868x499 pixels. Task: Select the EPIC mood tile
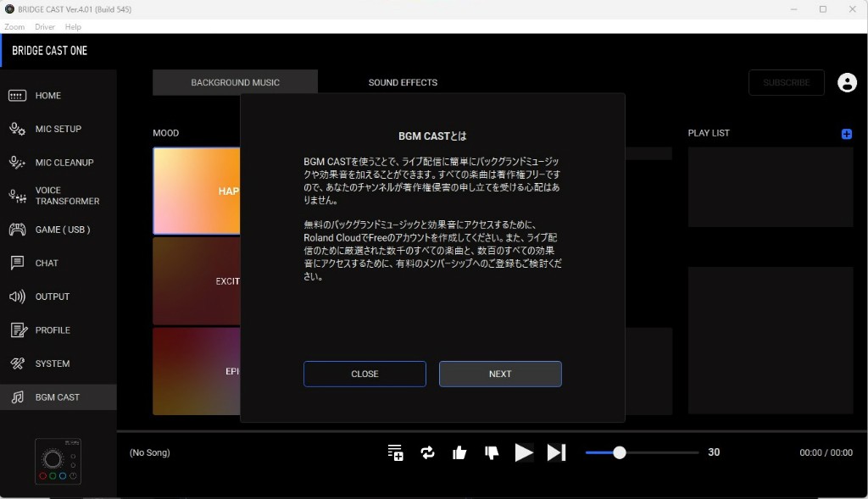[197, 371]
